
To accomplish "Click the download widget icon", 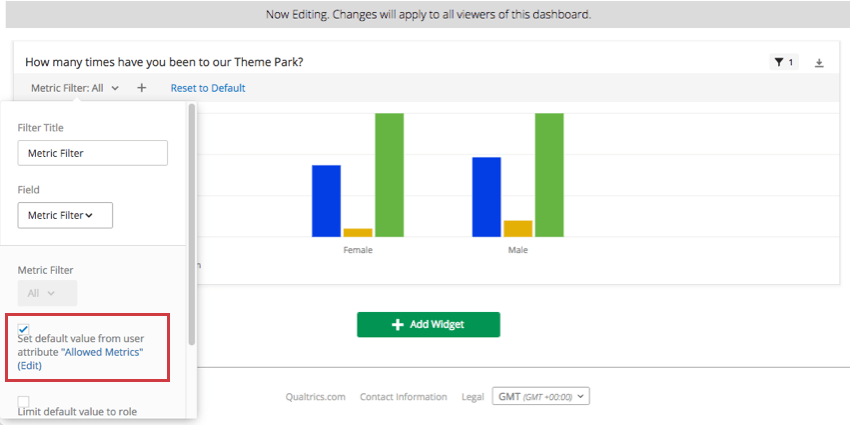I will tap(819, 62).
